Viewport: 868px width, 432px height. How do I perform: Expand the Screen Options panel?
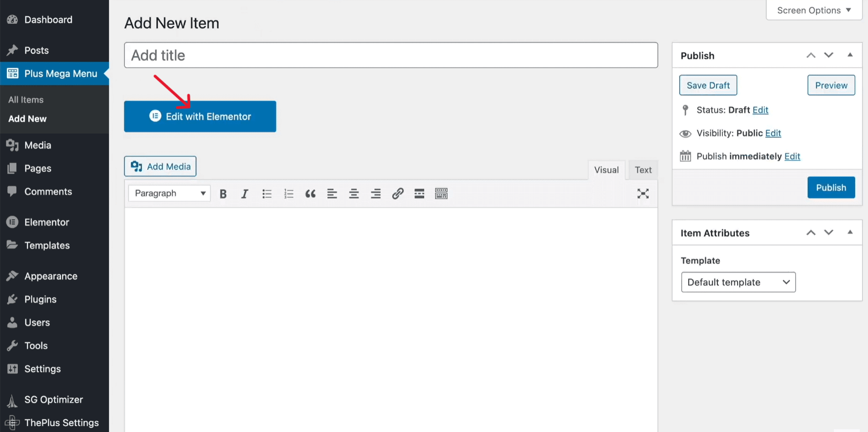(813, 10)
